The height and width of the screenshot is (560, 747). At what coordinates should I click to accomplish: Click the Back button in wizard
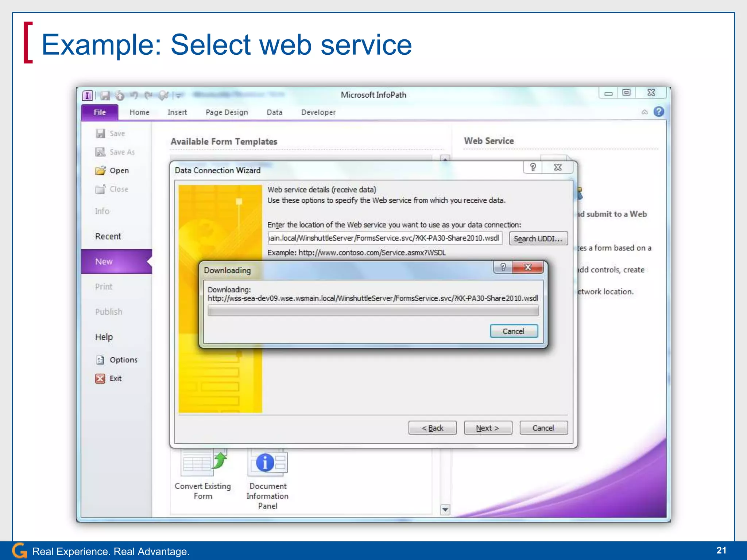433,428
